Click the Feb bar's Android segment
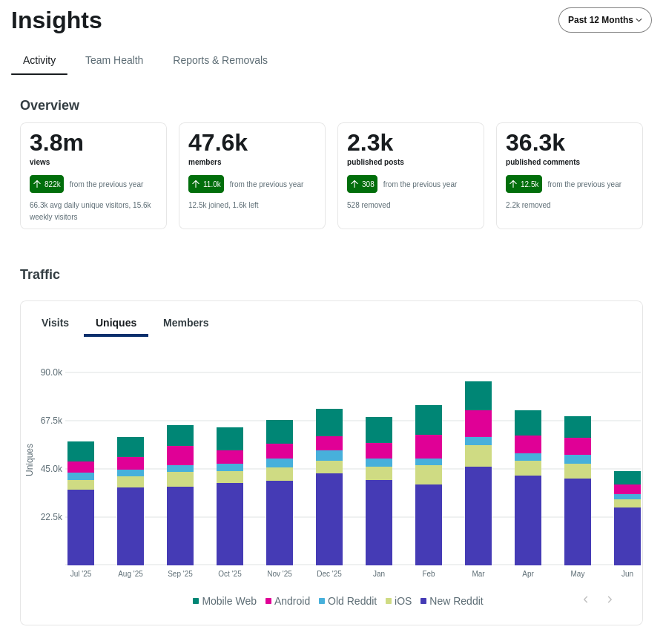 (x=429, y=447)
